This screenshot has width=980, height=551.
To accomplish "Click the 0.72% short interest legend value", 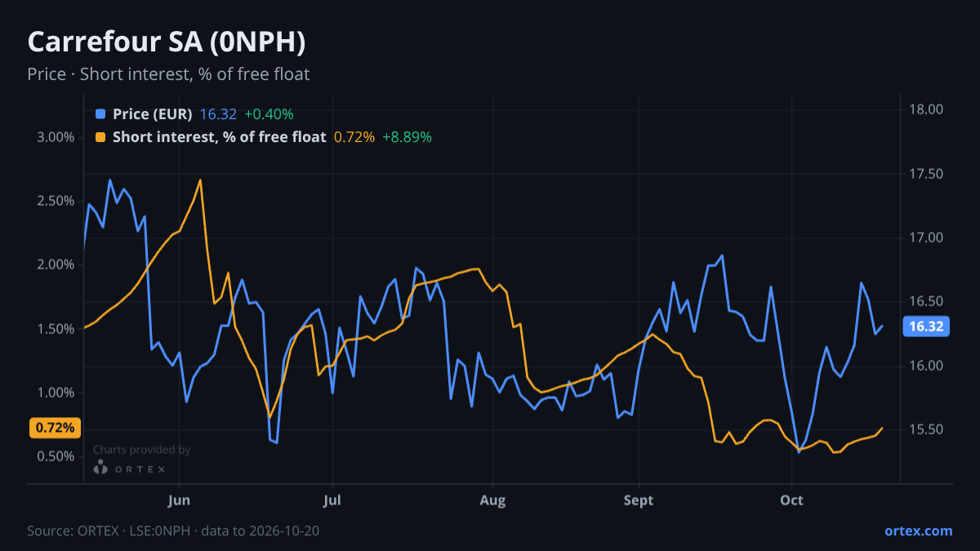I will point(354,137).
